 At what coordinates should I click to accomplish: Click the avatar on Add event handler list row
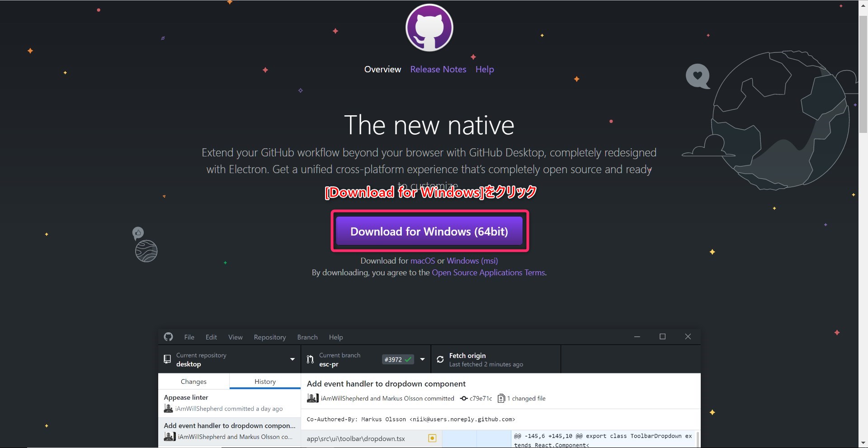click(x=170, y=437)
